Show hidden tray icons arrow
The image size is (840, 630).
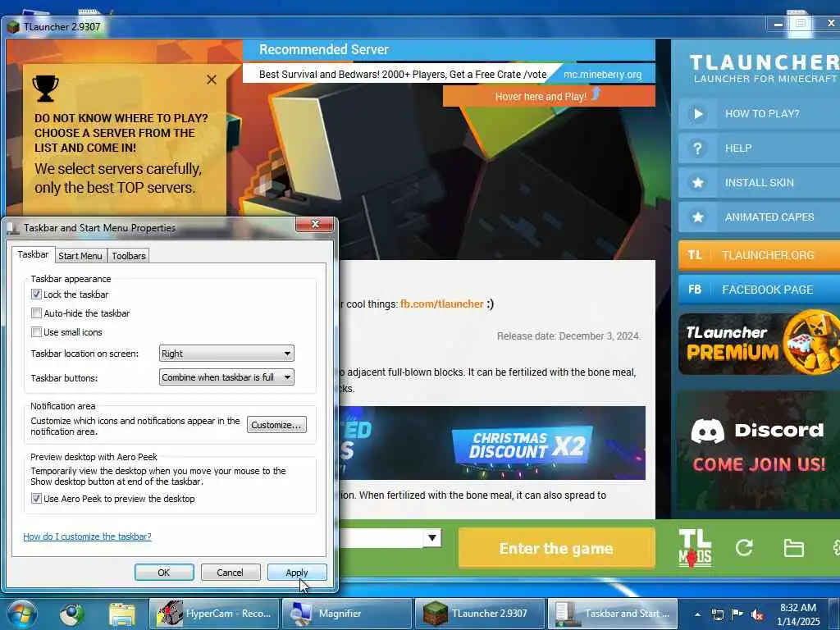tap(697, 614)
